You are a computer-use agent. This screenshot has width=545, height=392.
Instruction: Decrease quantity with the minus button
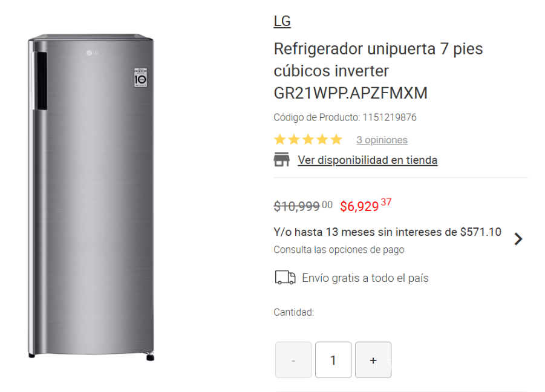[293, 359]
